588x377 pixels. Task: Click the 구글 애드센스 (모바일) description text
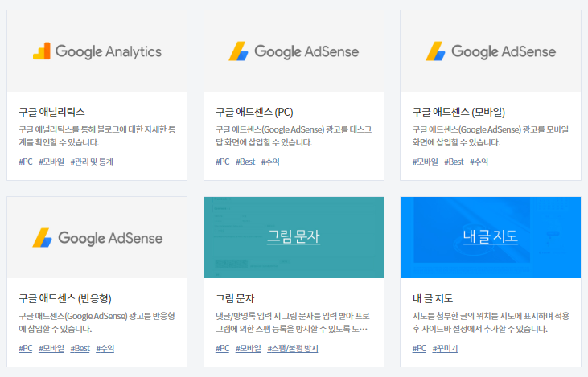tap(491, 136)
